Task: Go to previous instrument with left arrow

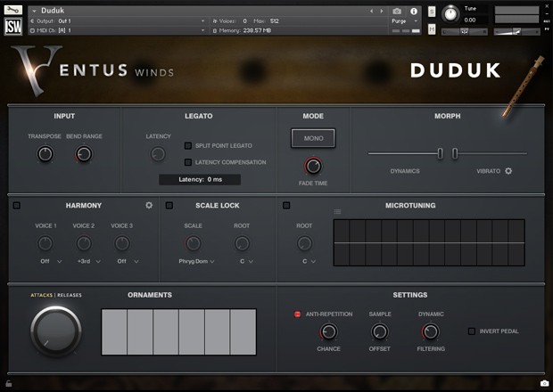Action: click(371, 12)
